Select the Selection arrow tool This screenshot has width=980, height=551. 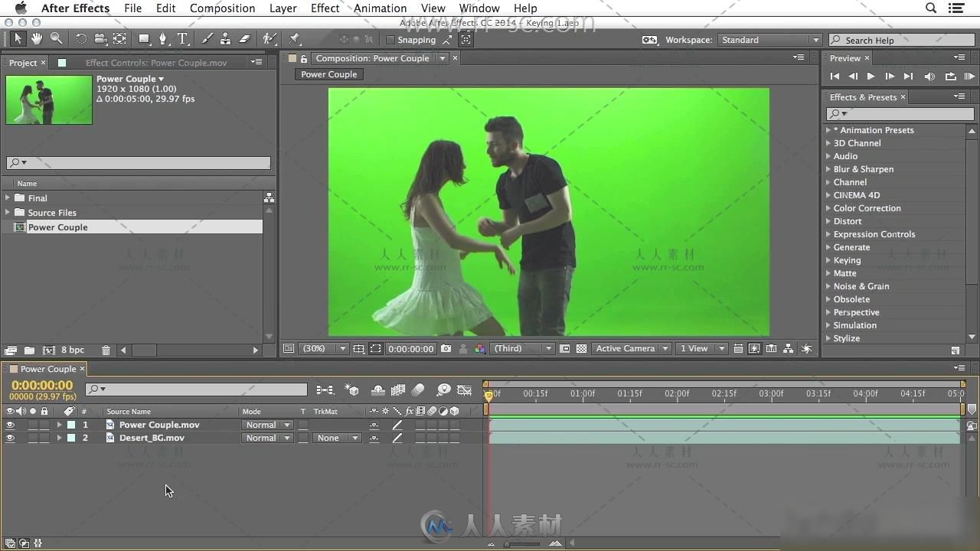[x=18, y=39]
